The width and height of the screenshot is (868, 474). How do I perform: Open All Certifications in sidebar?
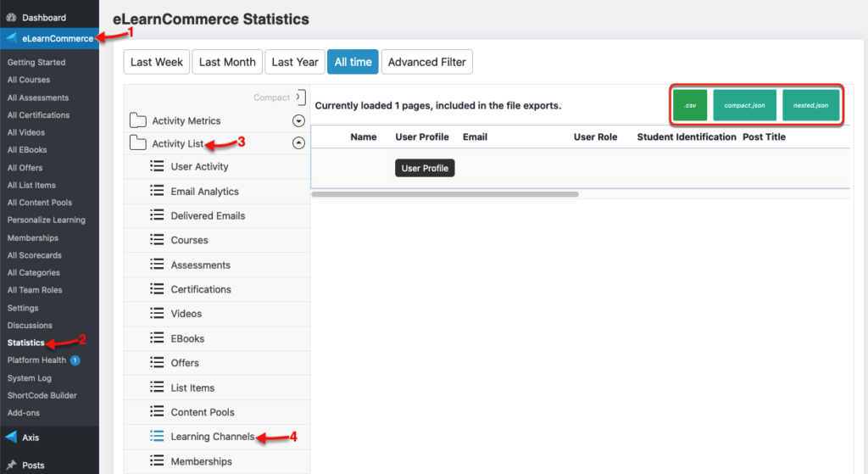click(x=38, y=114)
